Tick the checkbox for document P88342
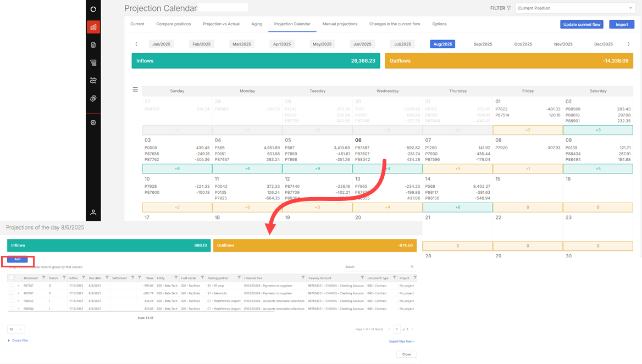Viewport: 642px width, 364px height. [x=12, y=301]
